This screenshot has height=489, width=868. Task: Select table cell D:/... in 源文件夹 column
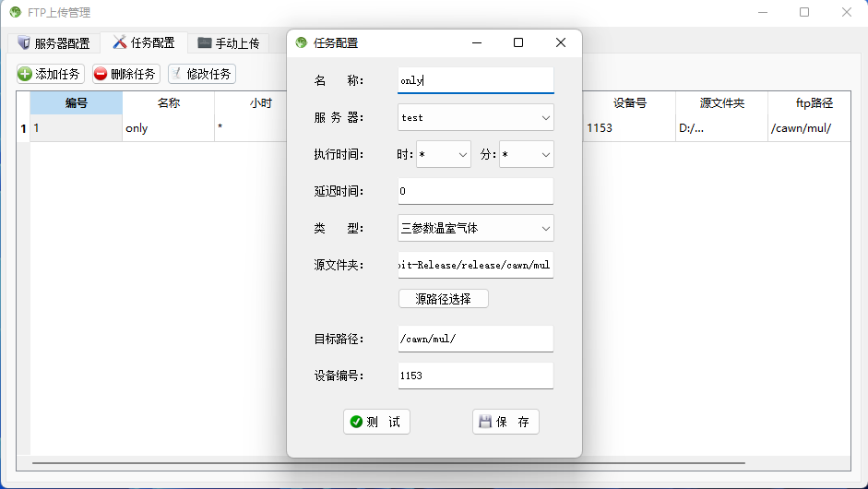(722, 128)
